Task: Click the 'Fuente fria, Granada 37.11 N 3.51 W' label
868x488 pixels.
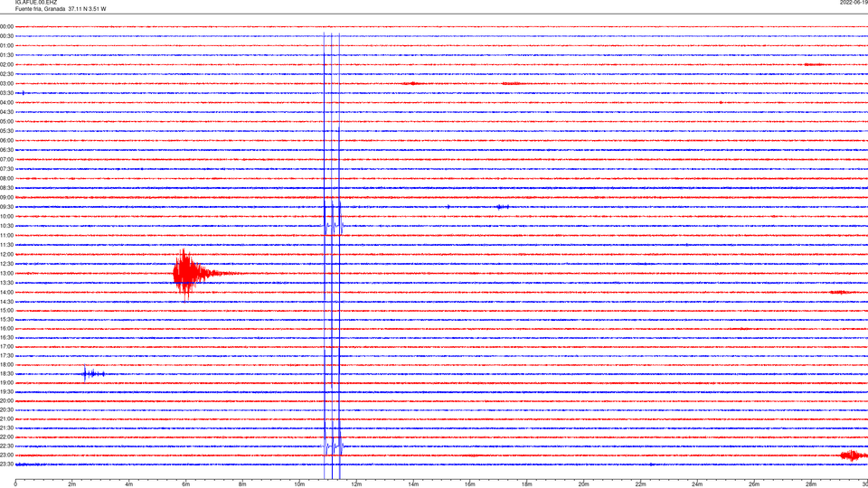Action: point(61,9)
